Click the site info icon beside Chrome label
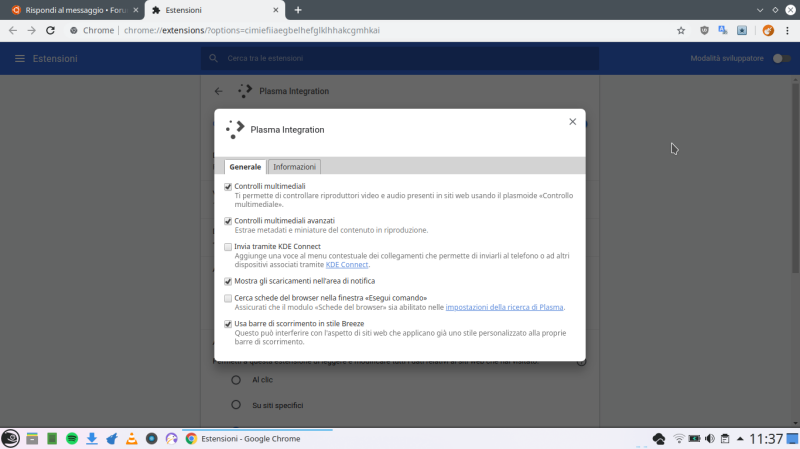Viewport: 800px width, 449px height. tap(74, 30)
